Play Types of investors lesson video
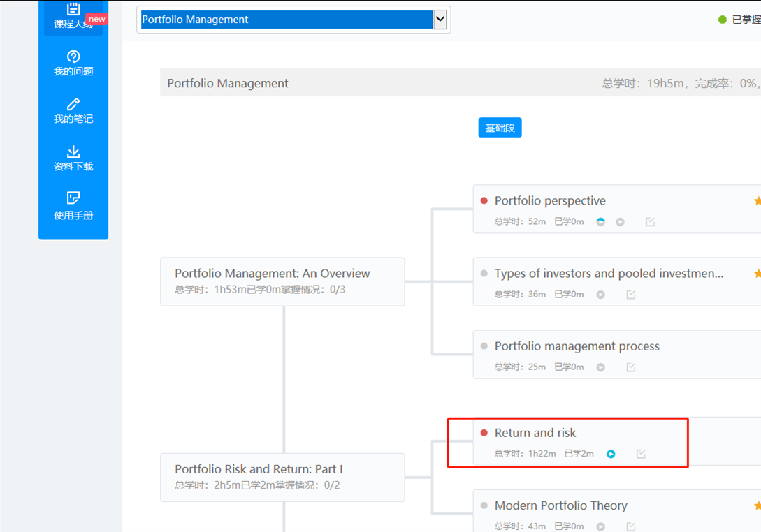Image resolution: width=761 pixels, height=532 pixels. 600,295
